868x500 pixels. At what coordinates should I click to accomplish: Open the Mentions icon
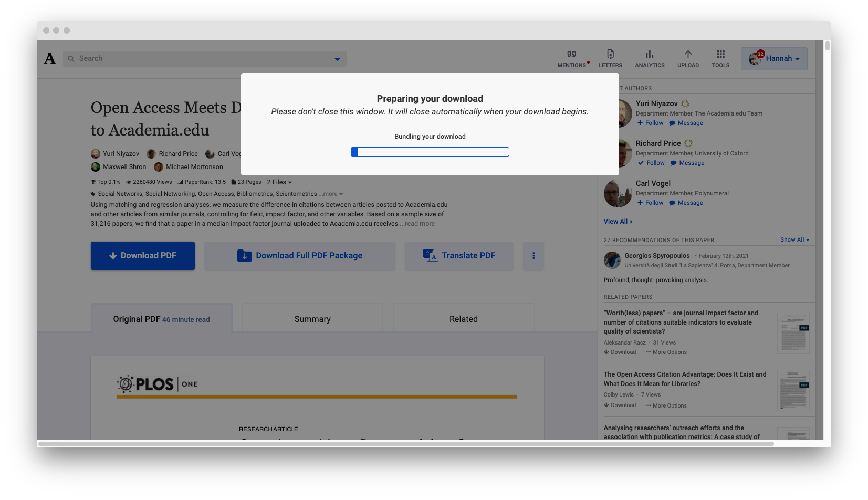click(572, 54)
